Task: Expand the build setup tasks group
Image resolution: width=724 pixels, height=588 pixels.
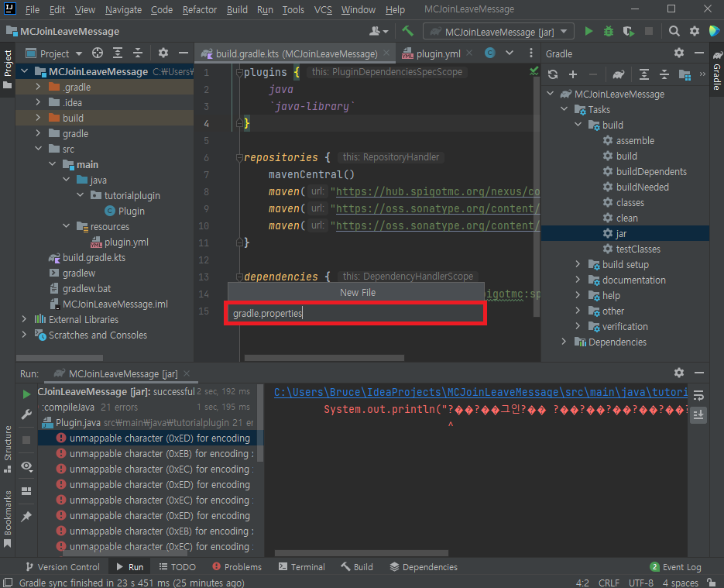Action: (x=578, y=264)
